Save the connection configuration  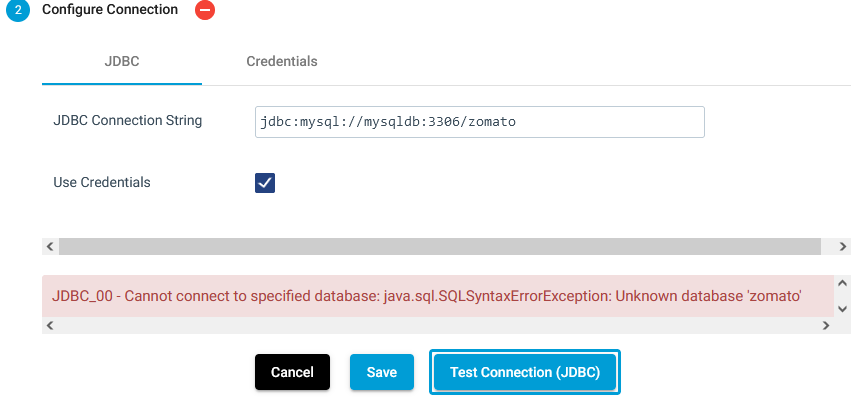pyautogui.click(x=381, y=372)
